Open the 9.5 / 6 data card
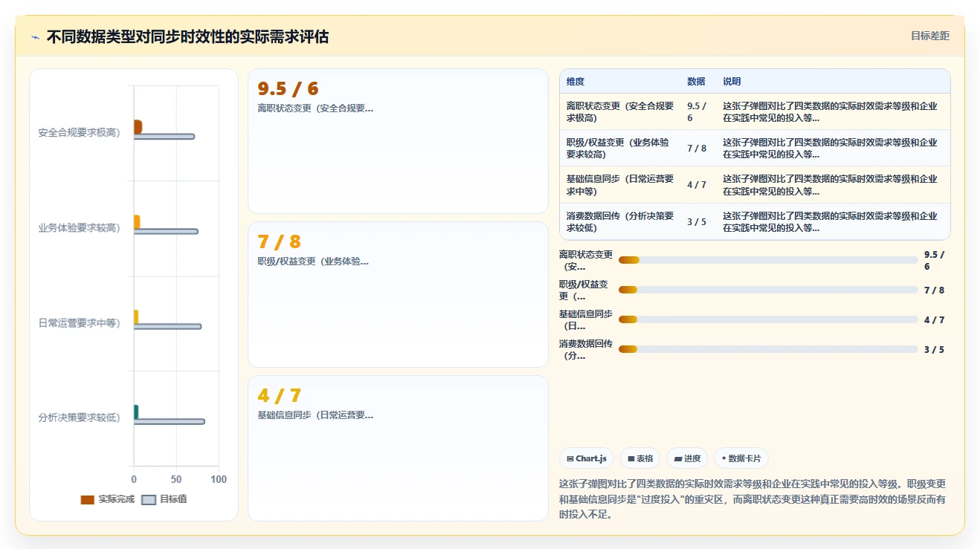 click(x=398, y=141)
